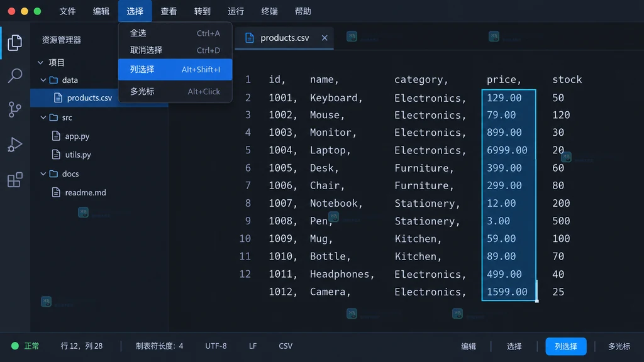The image size is (644, 362).
Task: Open the 运行 menu
Action: click(x=236, y=11)
